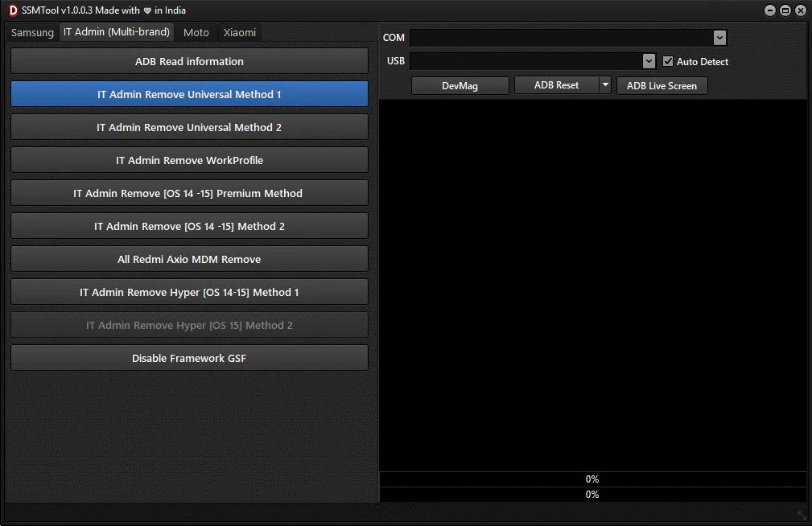Open DevMag device manager button
Image resolution: width=812 pixels, height=526 pixels.
460,85
